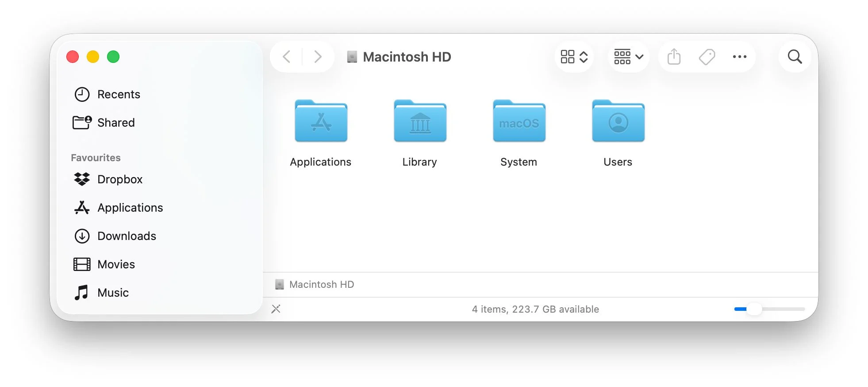868x387 pixels.
Task: Open the Library folder icon
Action: 420,121
